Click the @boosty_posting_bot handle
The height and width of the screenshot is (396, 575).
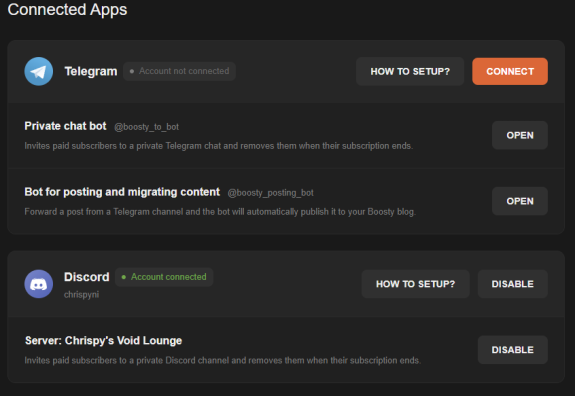point(271,193)
